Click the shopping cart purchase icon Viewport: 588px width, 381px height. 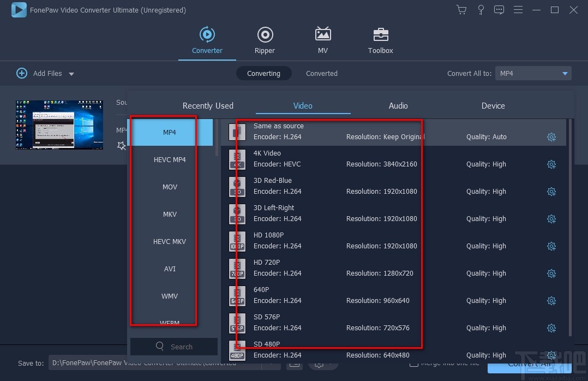[x=461, y=10]
